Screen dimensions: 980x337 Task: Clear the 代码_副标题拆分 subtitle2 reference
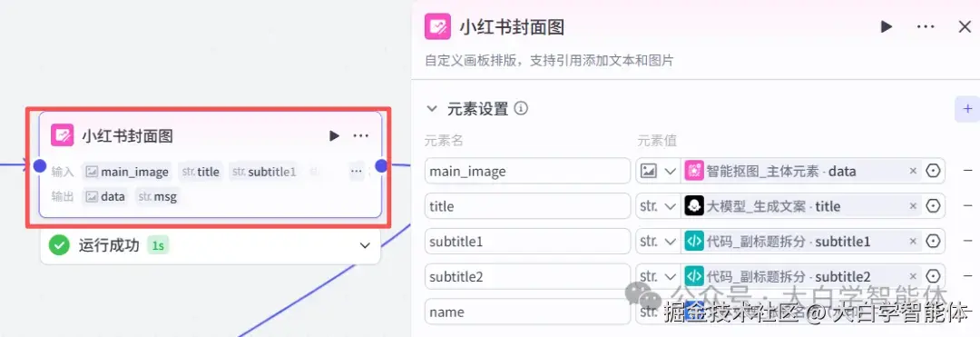tap(913, 276)
